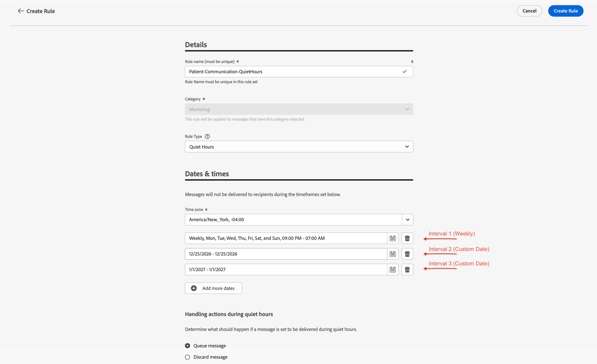Click the 12/25/2026 date range field
The image size is (597, 364).
pyautogui.click(x=286, y=254)
